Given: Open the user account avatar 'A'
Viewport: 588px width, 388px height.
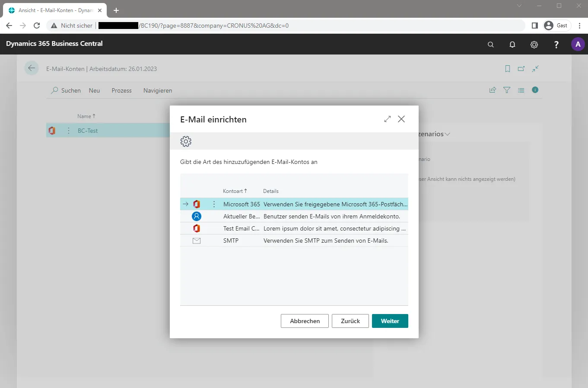Looking at the screenshot, I should [x=578, y=44].
